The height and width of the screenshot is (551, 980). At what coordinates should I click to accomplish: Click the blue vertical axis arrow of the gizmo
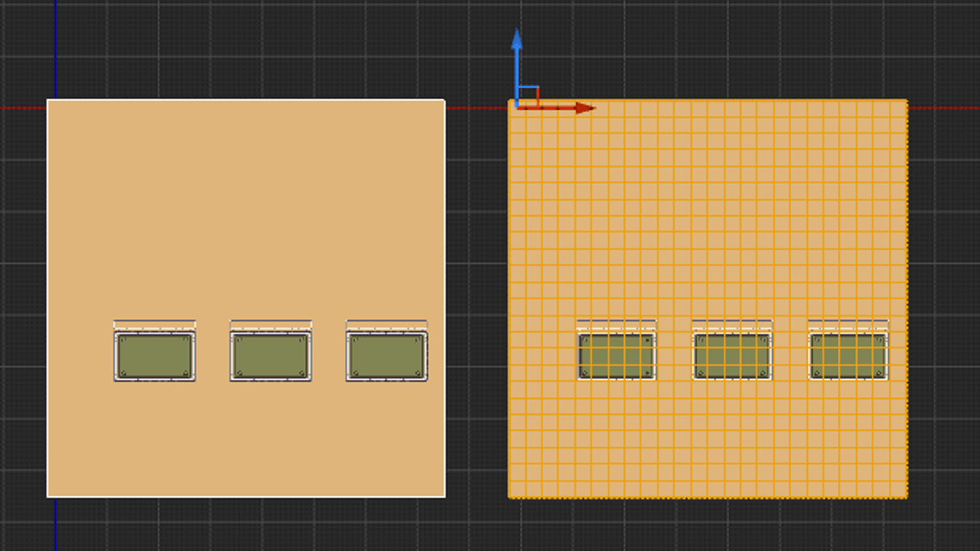pyautogui.click(x=517, y=52)
